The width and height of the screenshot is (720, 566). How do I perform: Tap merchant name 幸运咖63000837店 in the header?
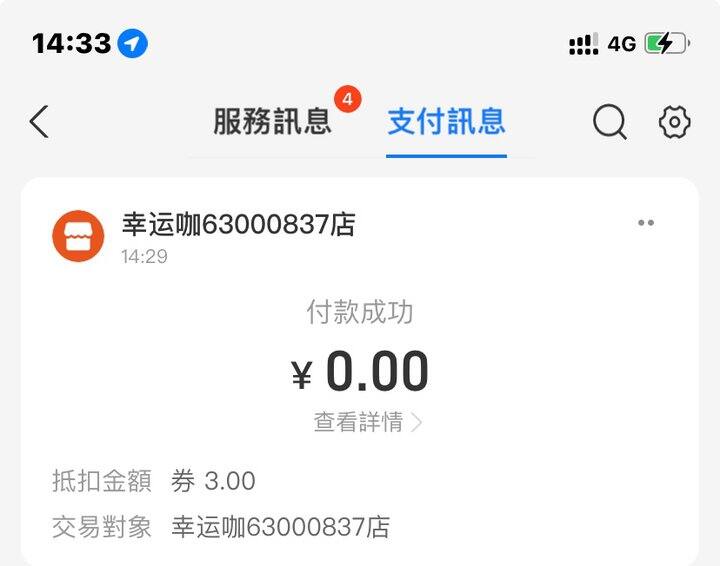click(x=239, y=224)
